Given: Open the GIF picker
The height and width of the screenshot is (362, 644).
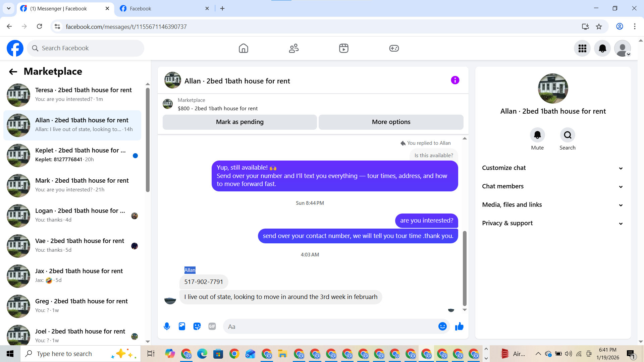Looking at the screenshot, I should pyautogui.click(x=212, y=326).
